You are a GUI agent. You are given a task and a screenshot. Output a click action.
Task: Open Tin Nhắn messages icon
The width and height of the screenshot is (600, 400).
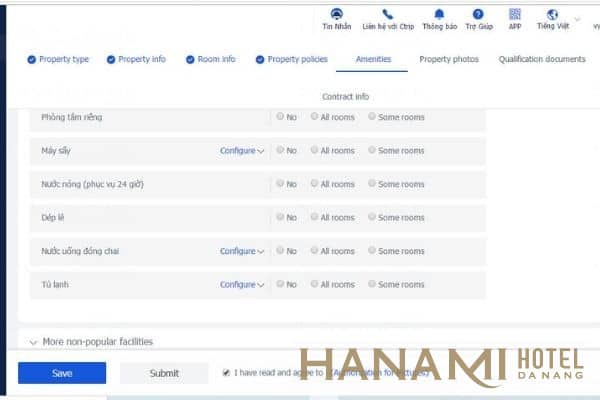(x=337, y=14)
